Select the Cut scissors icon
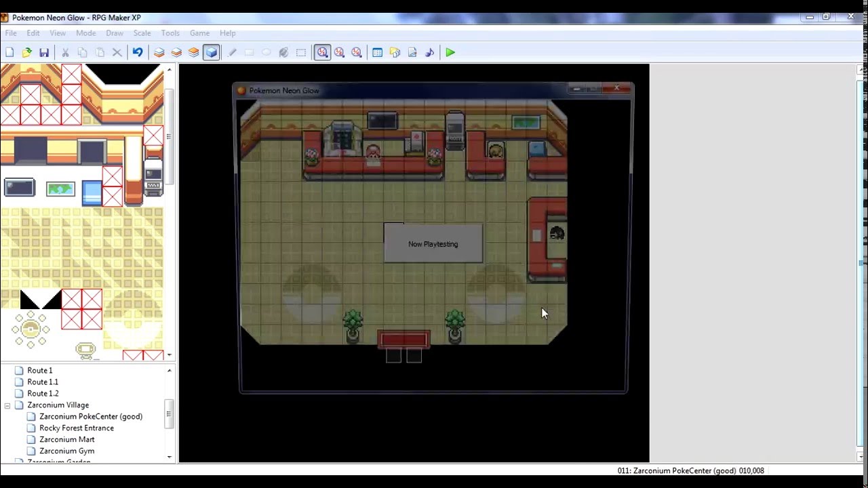 click(x=65, y=52)
